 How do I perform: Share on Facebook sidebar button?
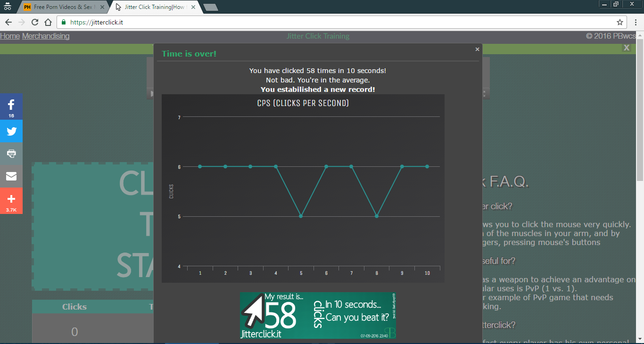click(x=11, y=106)
